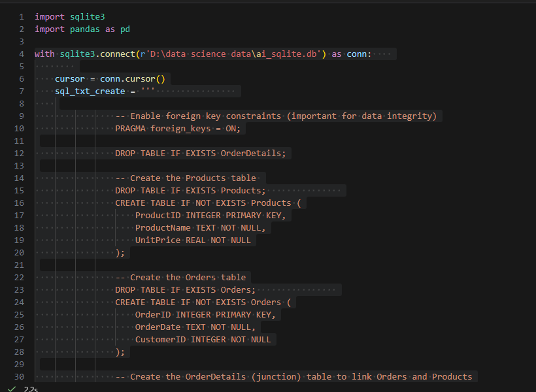
Task: Click the green execution success checkmark
Action: click(11, 389)
